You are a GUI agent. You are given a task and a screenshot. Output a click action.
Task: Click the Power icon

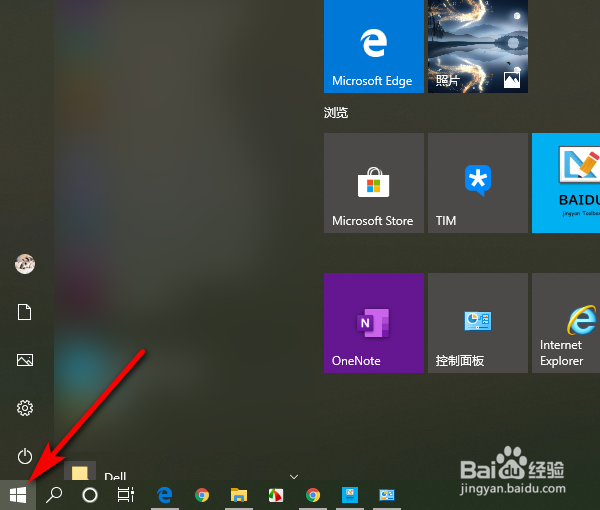click(25, 456)
